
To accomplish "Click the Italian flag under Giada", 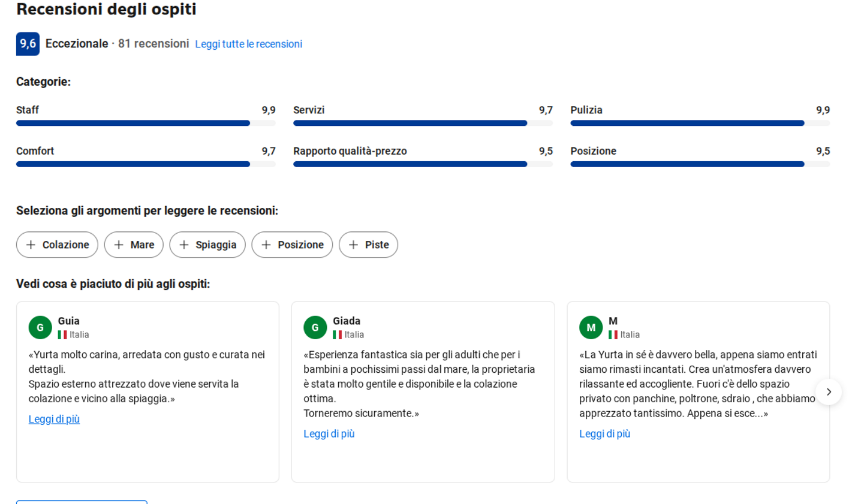I will coord(338,335).
